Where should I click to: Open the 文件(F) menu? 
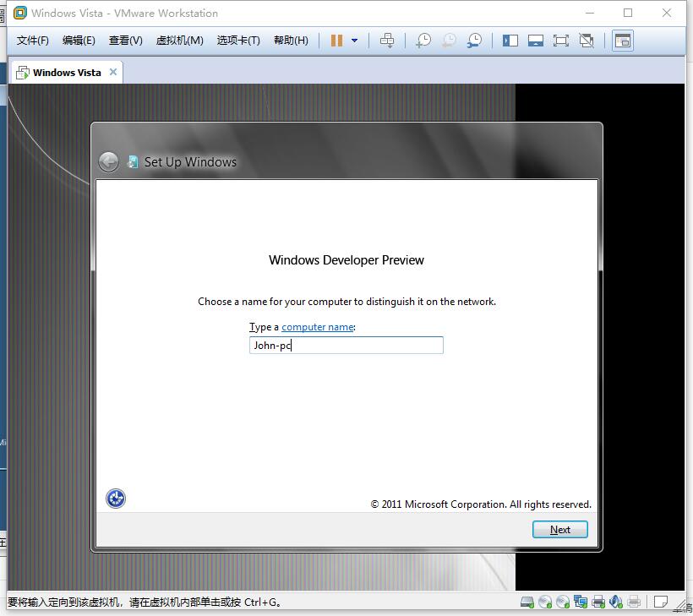(x=32, y=41)
